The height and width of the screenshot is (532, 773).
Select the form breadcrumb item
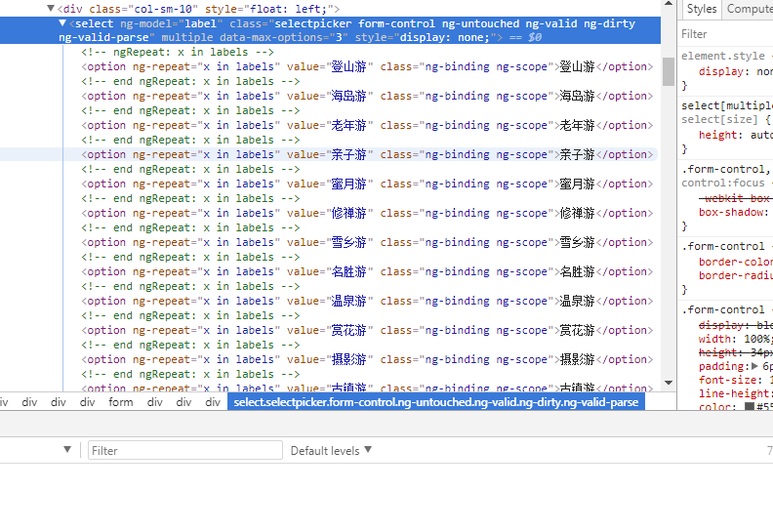pos(121,402)
